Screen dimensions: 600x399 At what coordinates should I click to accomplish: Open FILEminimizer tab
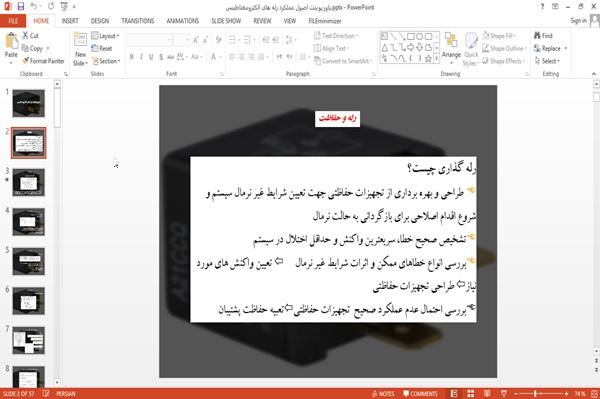coord(325,21)
